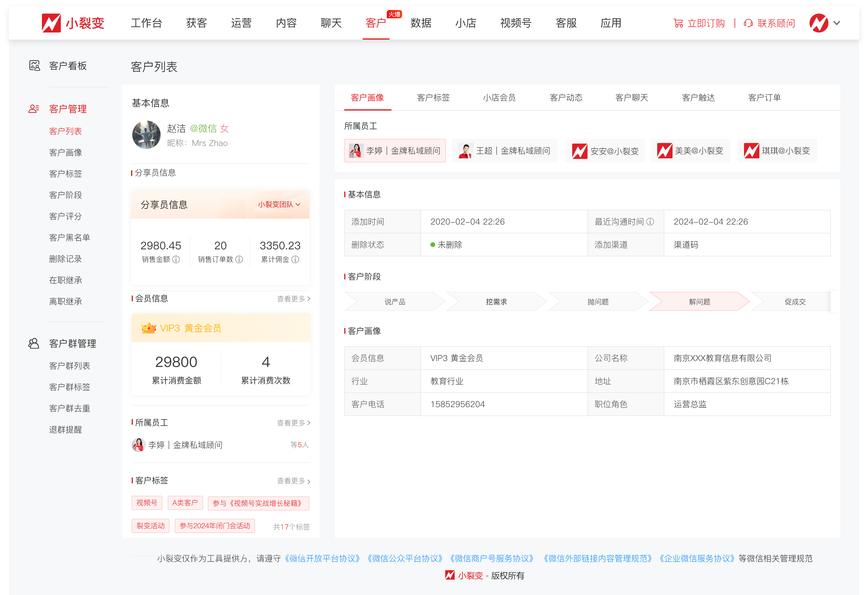Click the 客户群管理 sidebar icon
This screenshot has height=595, width=868.
[34, 343]
